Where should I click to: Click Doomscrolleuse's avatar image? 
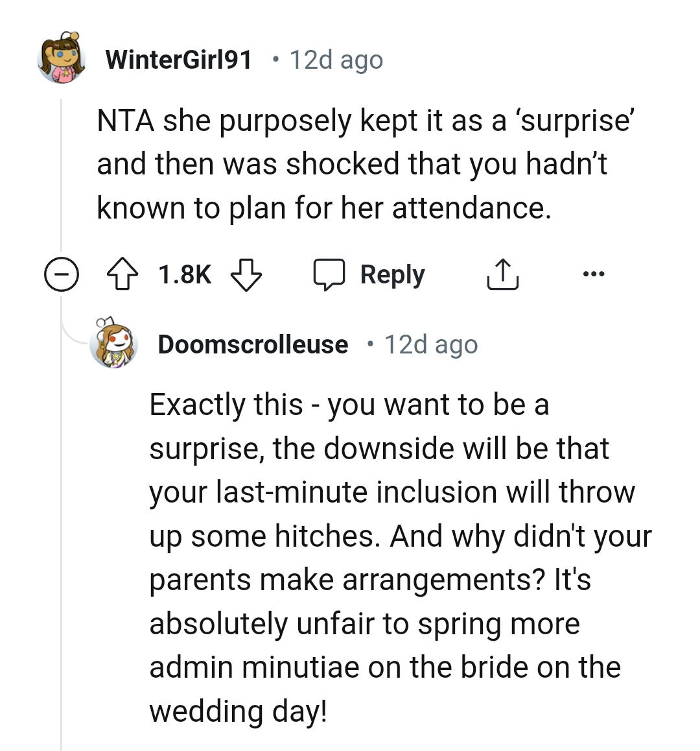(115, 344)
